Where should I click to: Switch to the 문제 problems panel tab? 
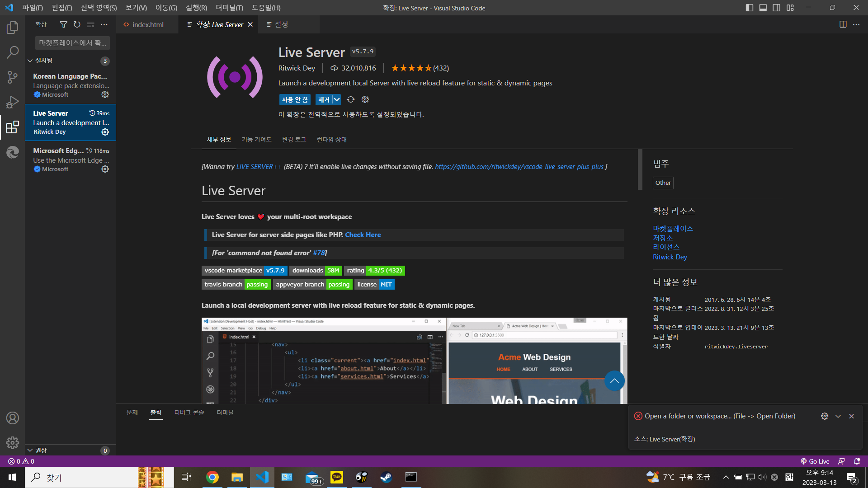pyautogui.click(x=132, y=413)
